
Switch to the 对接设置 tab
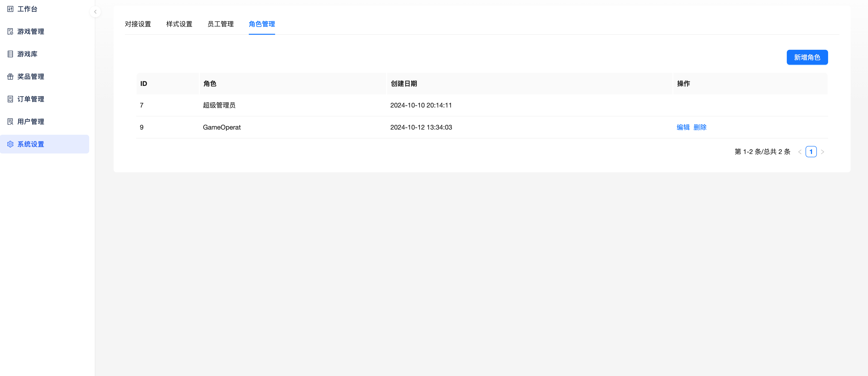pos(138,24)
